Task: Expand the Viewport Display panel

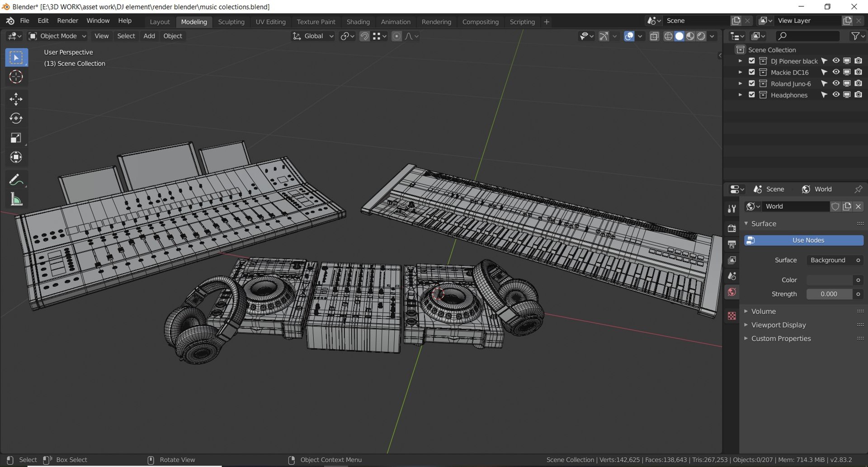Action: tap(778, 325)
